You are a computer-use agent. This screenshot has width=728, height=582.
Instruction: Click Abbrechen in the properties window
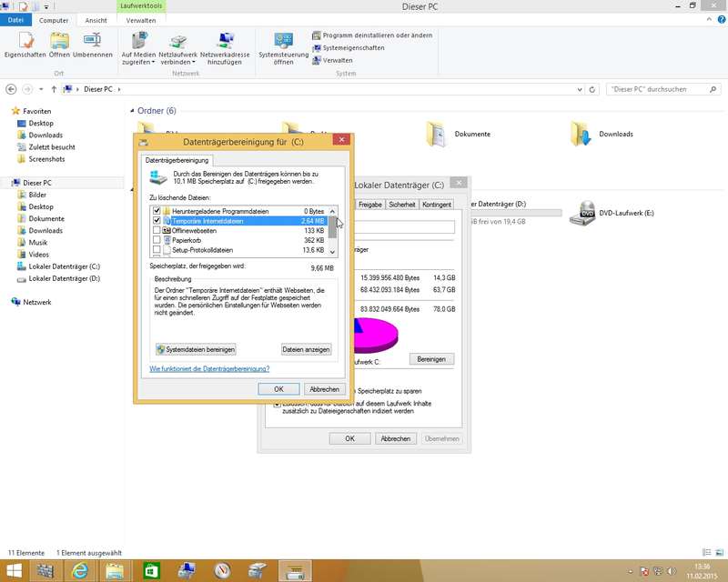click(396, 438)
